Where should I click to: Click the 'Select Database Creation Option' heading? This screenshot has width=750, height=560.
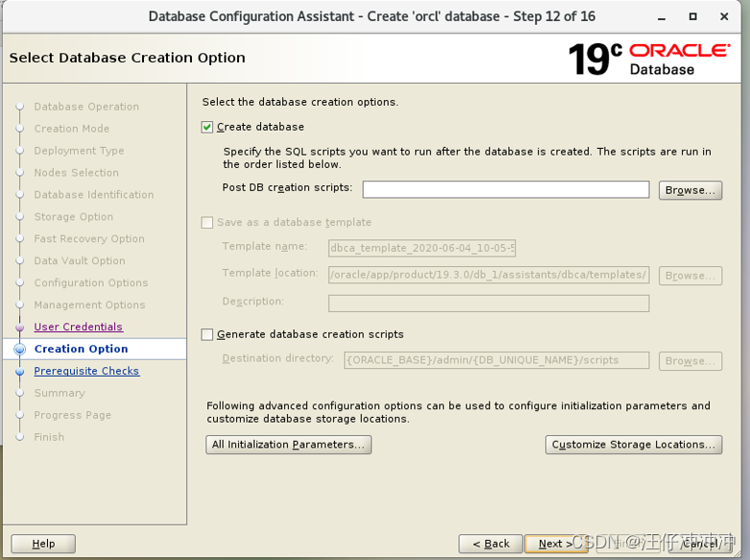coord(127,58)
